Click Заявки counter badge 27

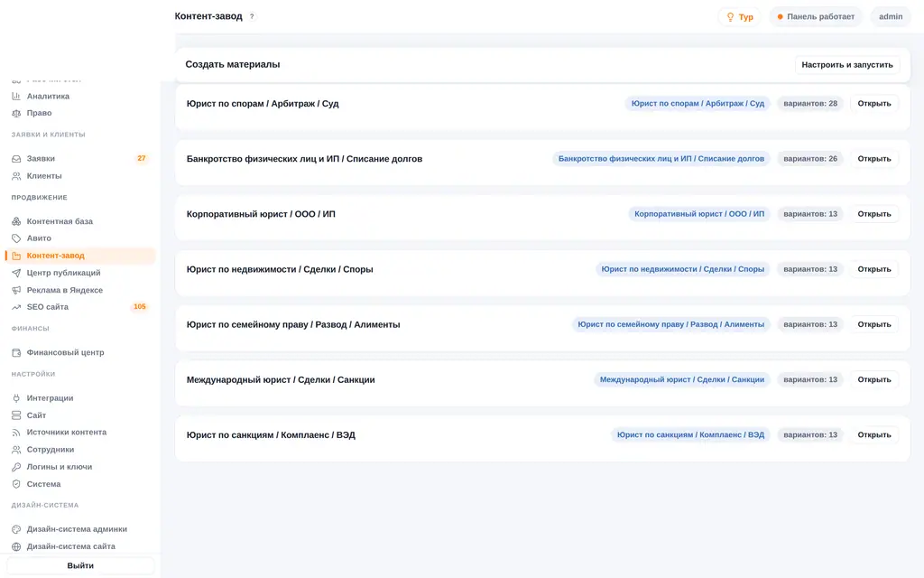142,159
